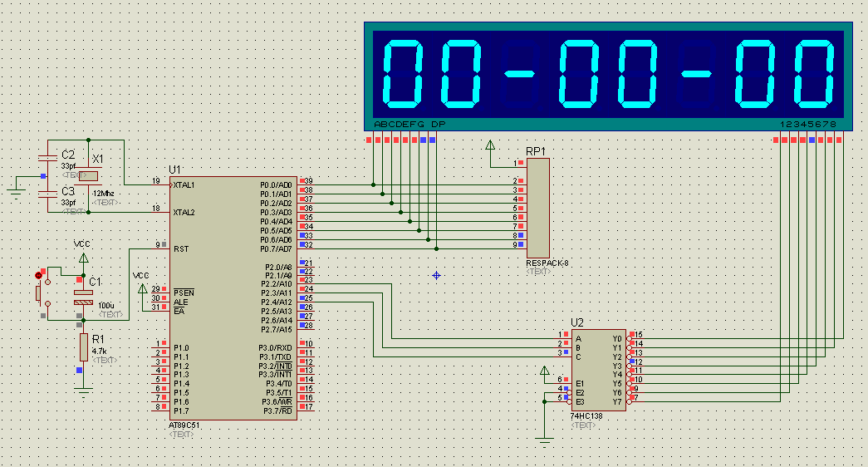Image resolution: width=868 pixels, height=467 pixels.
Task: Click the 74HC138 part value label
Action: click(586, 416)
